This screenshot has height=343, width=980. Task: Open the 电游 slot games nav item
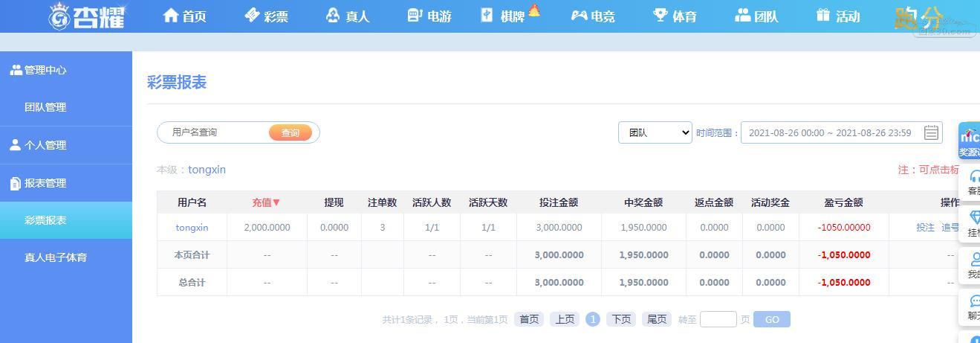(429, 16)
